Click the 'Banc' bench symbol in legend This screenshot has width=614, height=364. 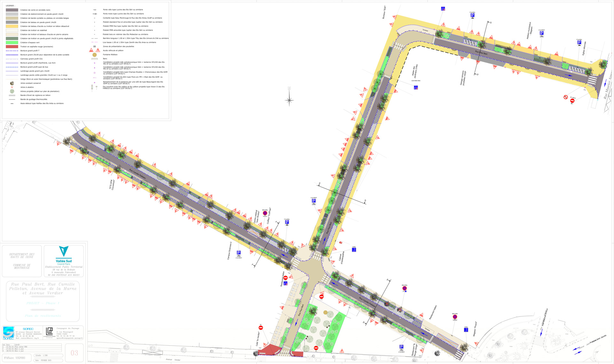point(95,59)
